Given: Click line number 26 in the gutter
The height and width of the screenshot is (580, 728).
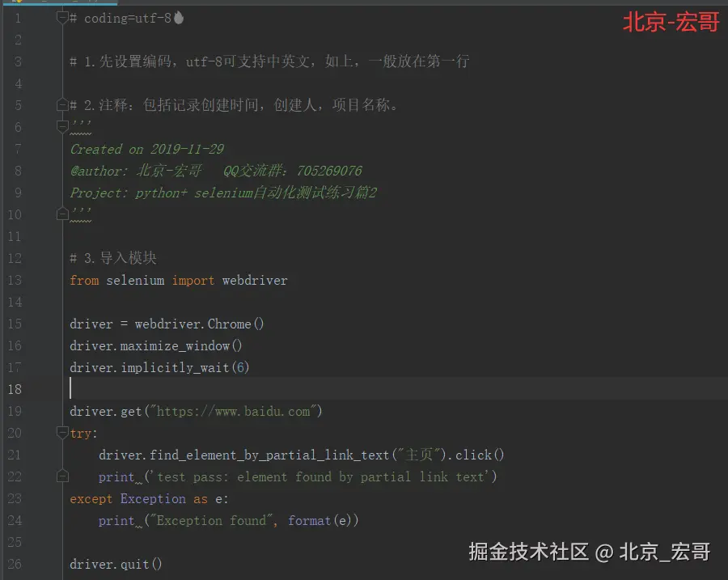Looking at the screenshot, I should (15, 564).
